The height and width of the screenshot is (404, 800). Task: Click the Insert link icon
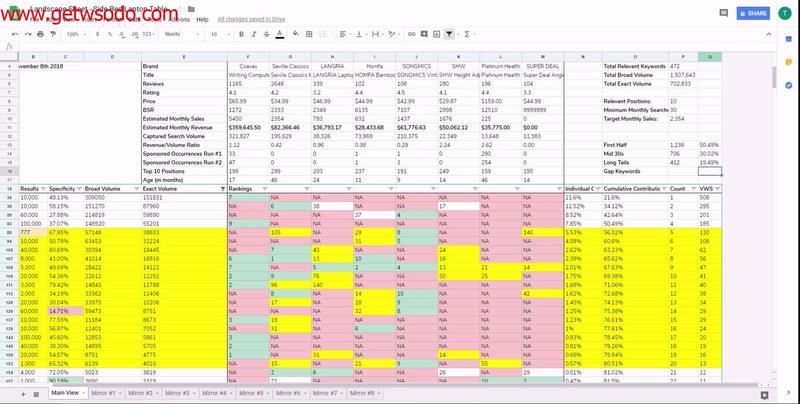click(x=411, y=34)
